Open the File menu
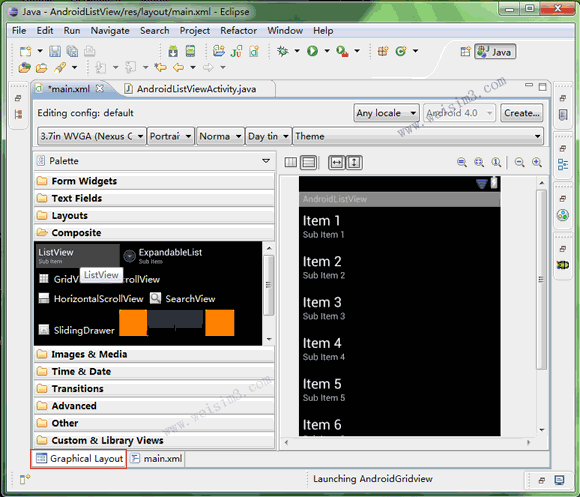Viewport: 580px width, 497px height. (x=19, y=30)
